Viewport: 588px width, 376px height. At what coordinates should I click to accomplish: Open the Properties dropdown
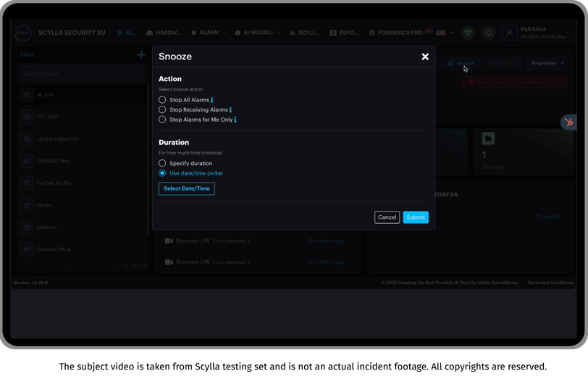click(x=547, y=63)
